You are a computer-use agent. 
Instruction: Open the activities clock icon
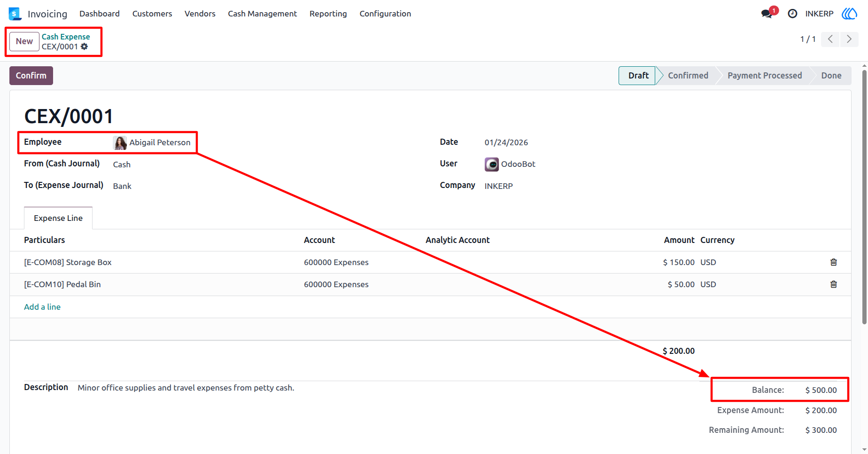792,14
